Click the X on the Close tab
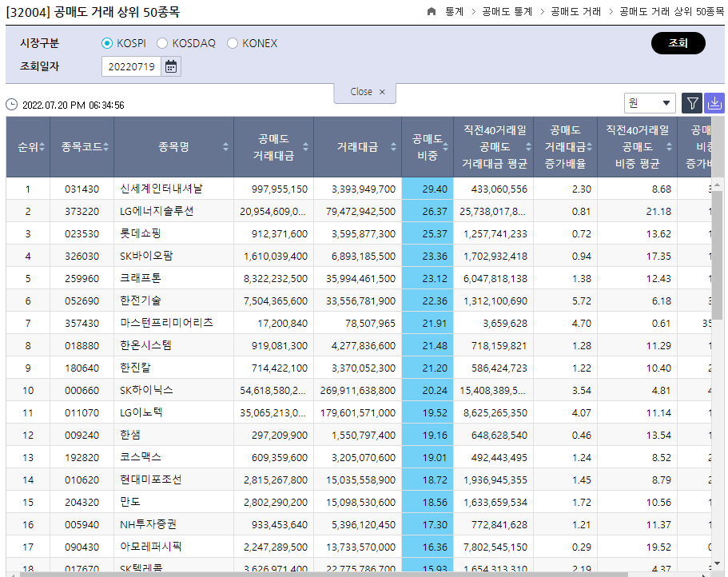This screenshot has height=577, width=728. [382, 92]
